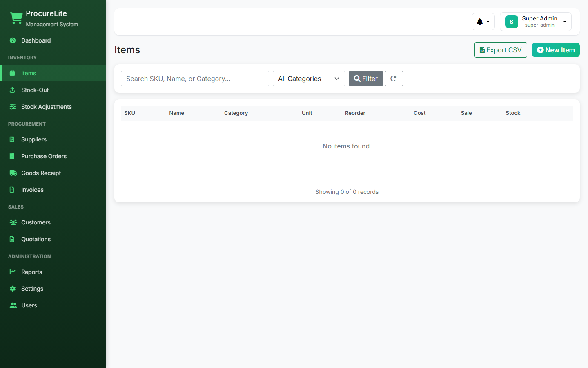Click the Stock Adjustments sliders icon

(13, 107)
